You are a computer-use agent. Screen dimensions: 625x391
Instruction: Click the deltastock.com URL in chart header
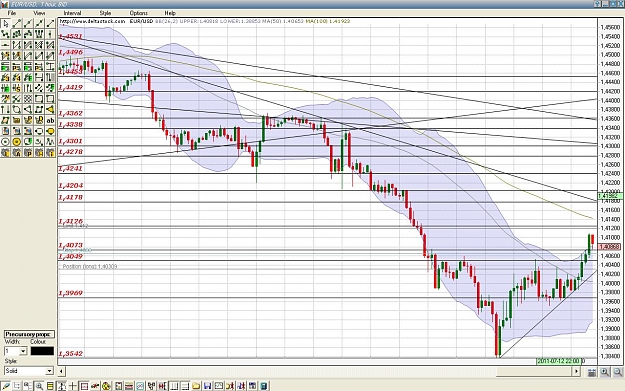pyautogui.click(x=93, y=21)
